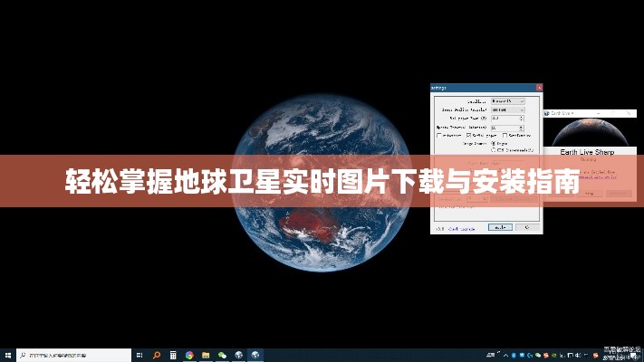
Task: Open the Calculator taskbar icon
Action: tap(172, 355)
